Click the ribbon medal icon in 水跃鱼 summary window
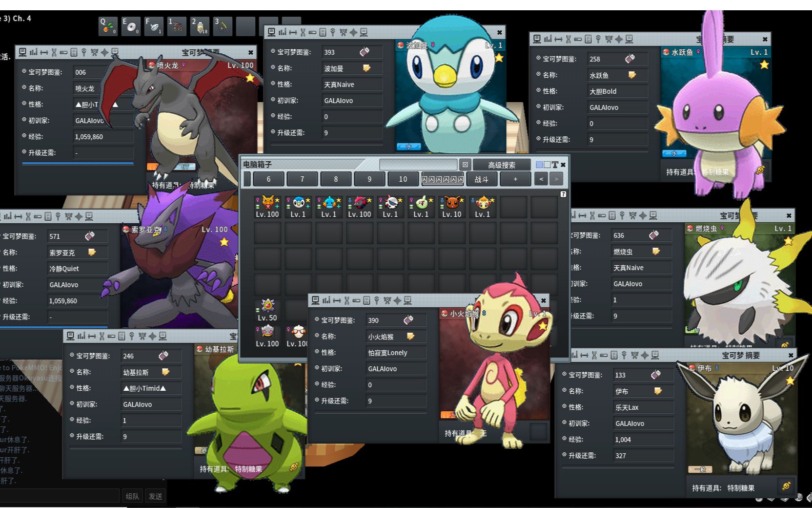812x508 pixels. [609, 39]
